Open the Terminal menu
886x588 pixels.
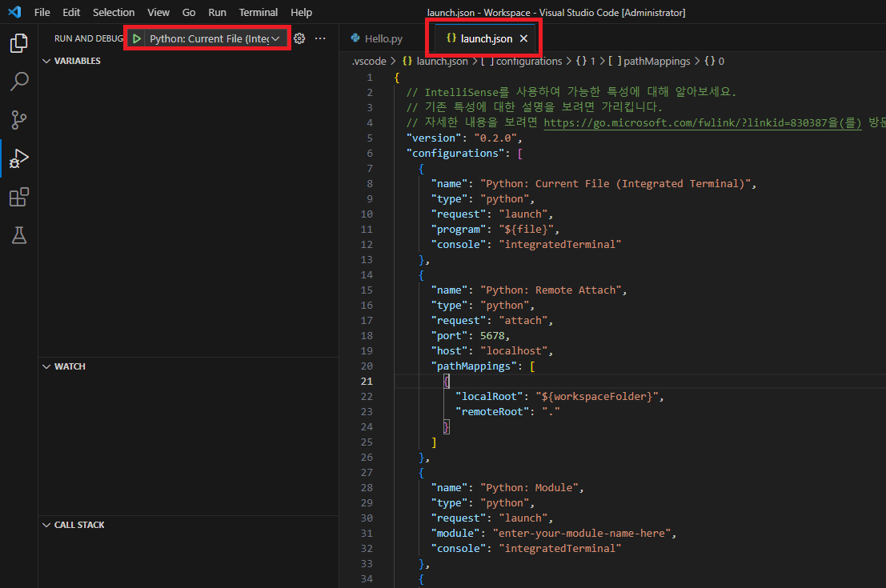coord(259,12)
